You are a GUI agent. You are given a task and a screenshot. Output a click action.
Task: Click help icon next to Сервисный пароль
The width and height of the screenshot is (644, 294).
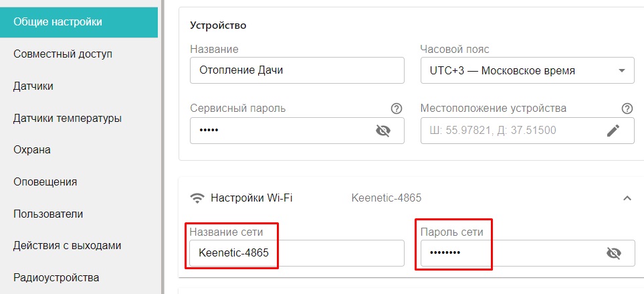(396, 108)
